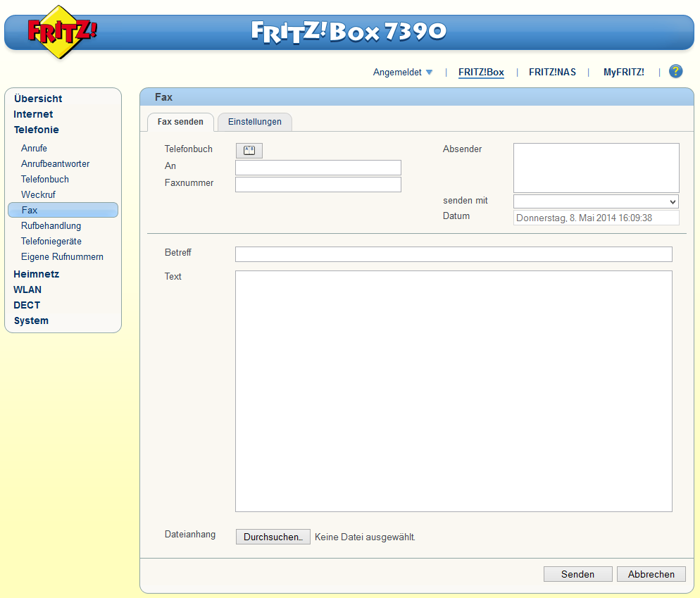
Task: Click the Abbrechen button
Action: pos(651,574)
